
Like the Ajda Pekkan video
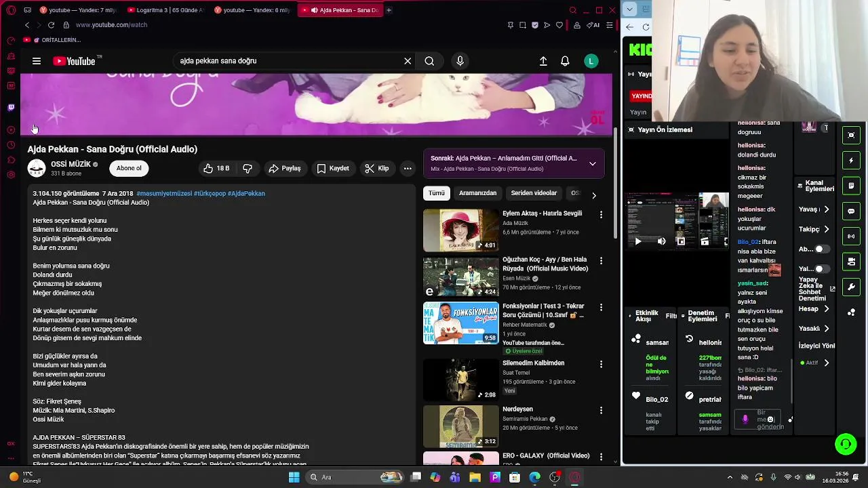pyautogui.click(x=216, y=168)
